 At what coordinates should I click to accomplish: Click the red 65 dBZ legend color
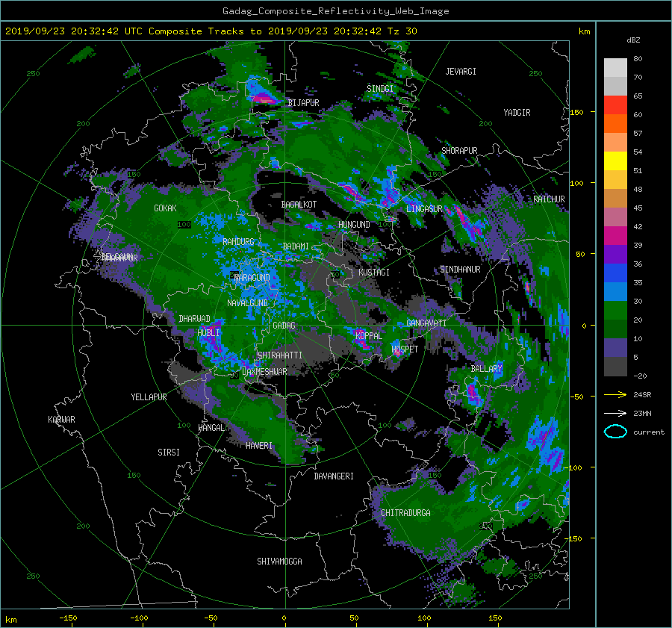pos(615,105)
